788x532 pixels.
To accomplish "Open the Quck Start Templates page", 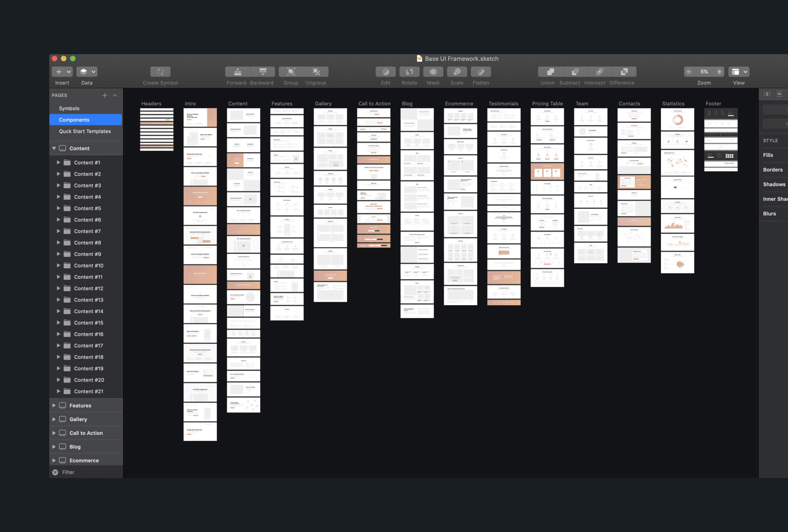I will (x=85, y=131).
